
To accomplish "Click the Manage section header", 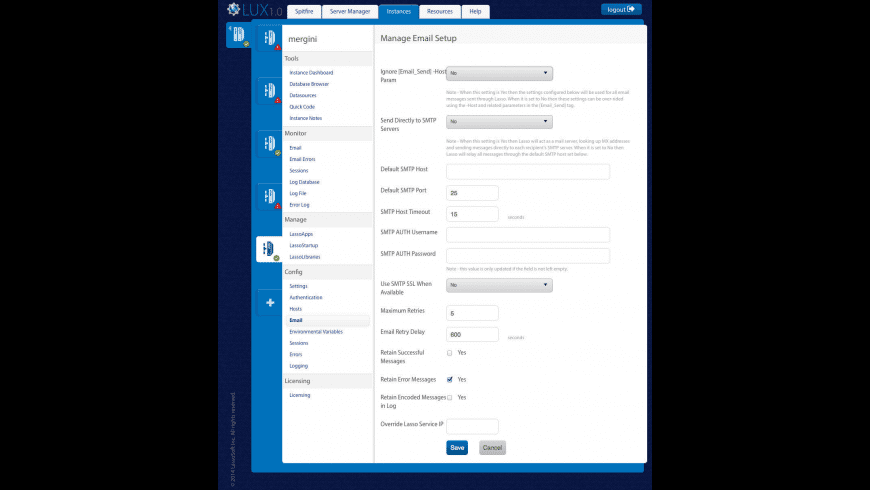I will [327, 220].
